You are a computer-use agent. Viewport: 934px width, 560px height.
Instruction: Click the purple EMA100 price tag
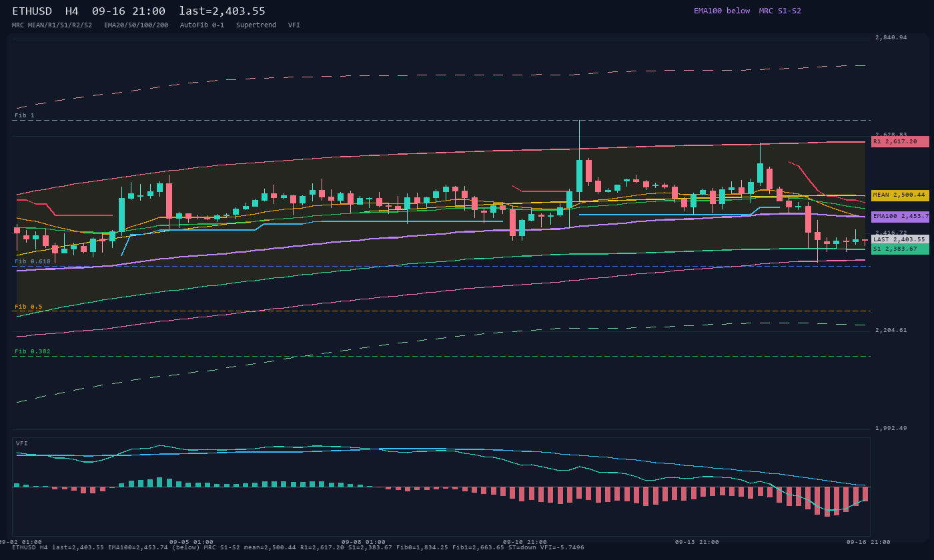(x=900, y=217)
